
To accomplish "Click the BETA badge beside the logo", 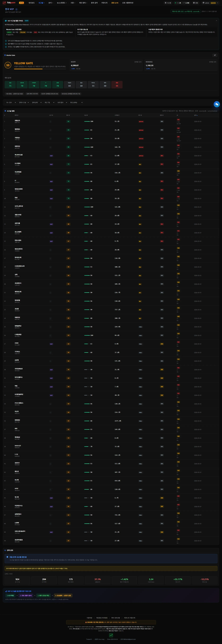I will click(22, 3).
